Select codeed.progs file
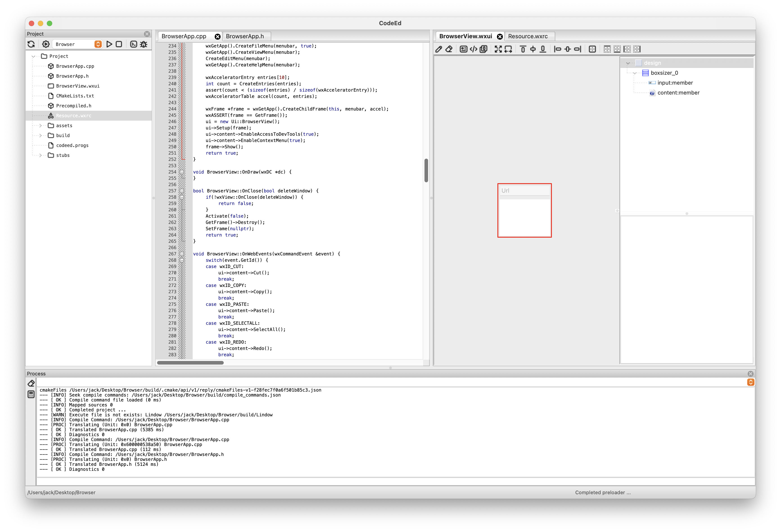The width and height of the screenshot is (781, 532). pyautogui.click(x=72, y=146)
